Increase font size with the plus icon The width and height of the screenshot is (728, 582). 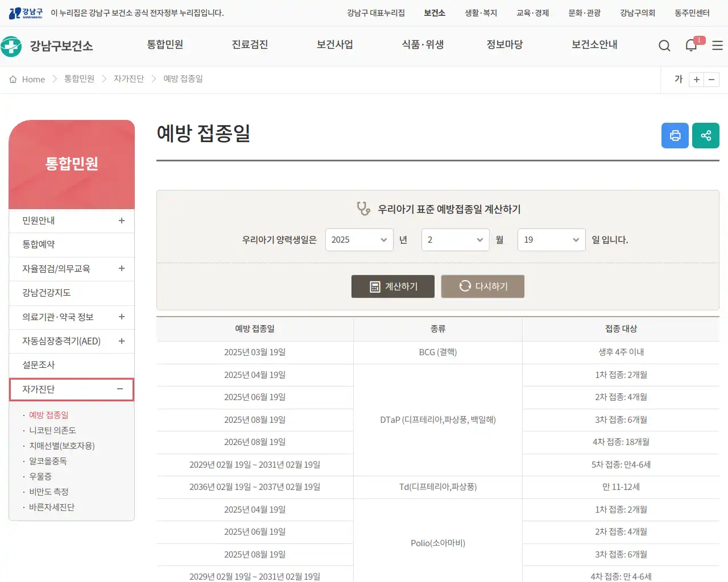696,80
